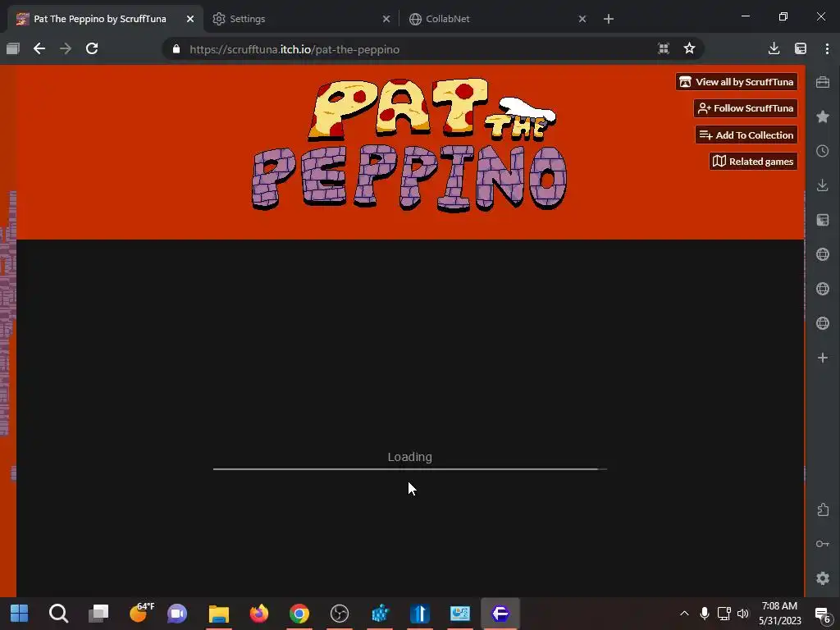Click Add To Collection button
Screen dimensions: 840x630
pos(746,135)
